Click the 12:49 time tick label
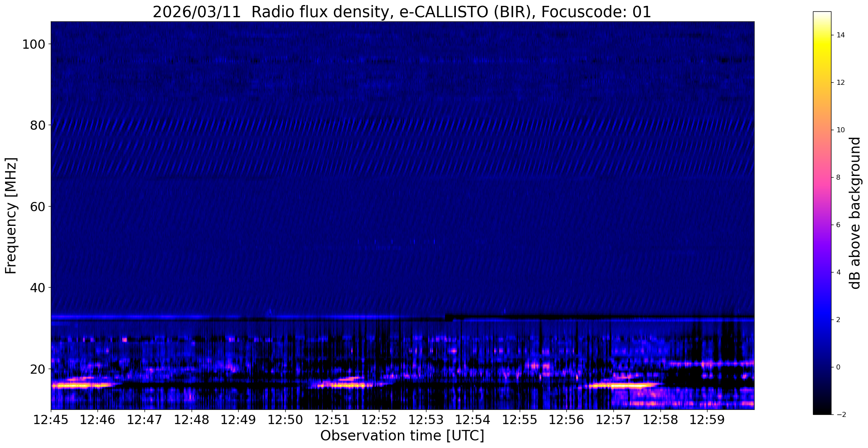This screenshot has width=868, height=448. (x=238, y=419)
